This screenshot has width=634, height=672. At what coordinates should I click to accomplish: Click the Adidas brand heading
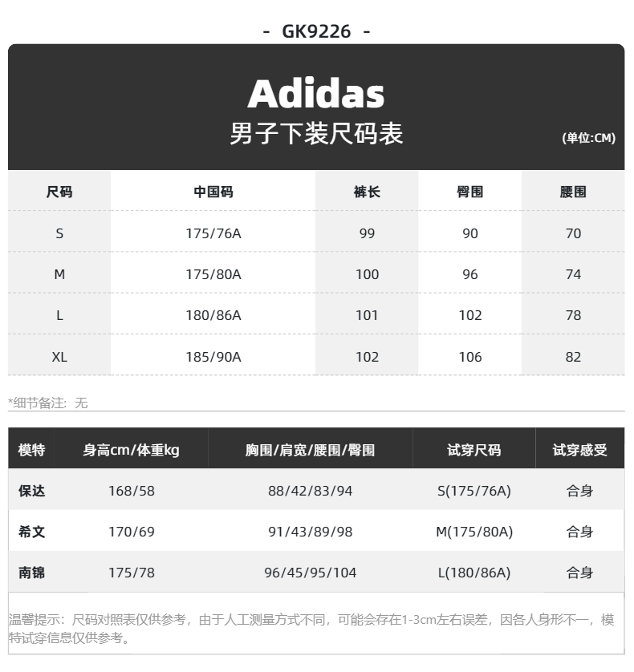(316, 94)
